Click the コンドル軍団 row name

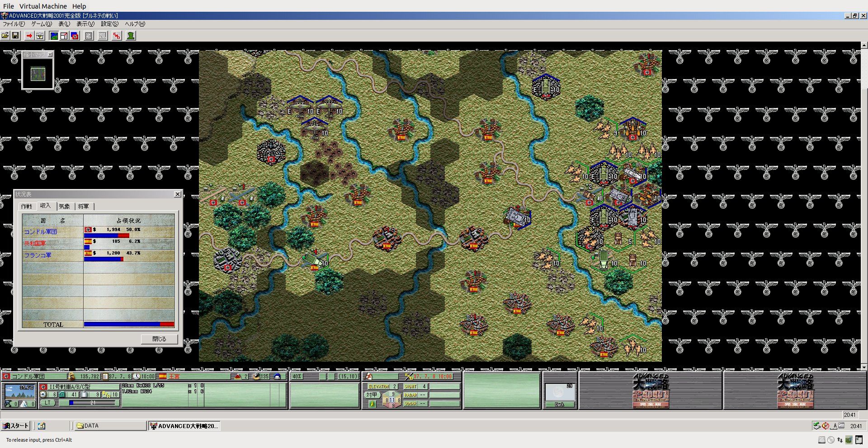pyautogui.click(x=41, y=232)
